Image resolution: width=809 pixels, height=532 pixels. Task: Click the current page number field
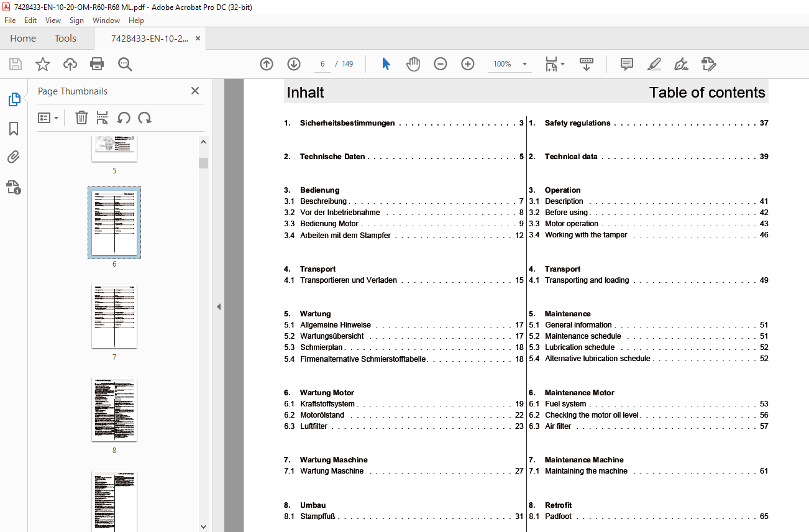[x=322, y=64]
